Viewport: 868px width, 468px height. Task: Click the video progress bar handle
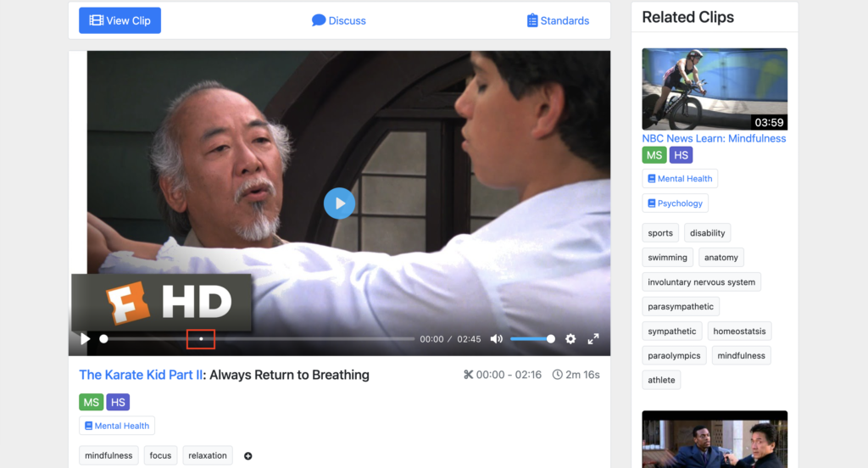point(103,339)
